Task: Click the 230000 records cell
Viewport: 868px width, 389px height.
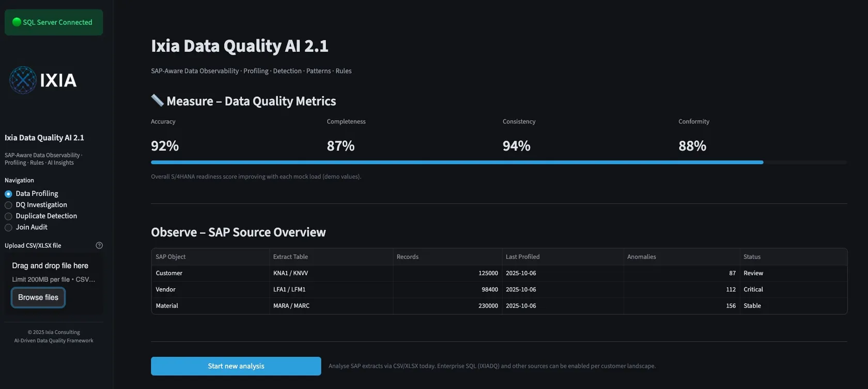Action: pyautogui.click(x=447, y=306)
